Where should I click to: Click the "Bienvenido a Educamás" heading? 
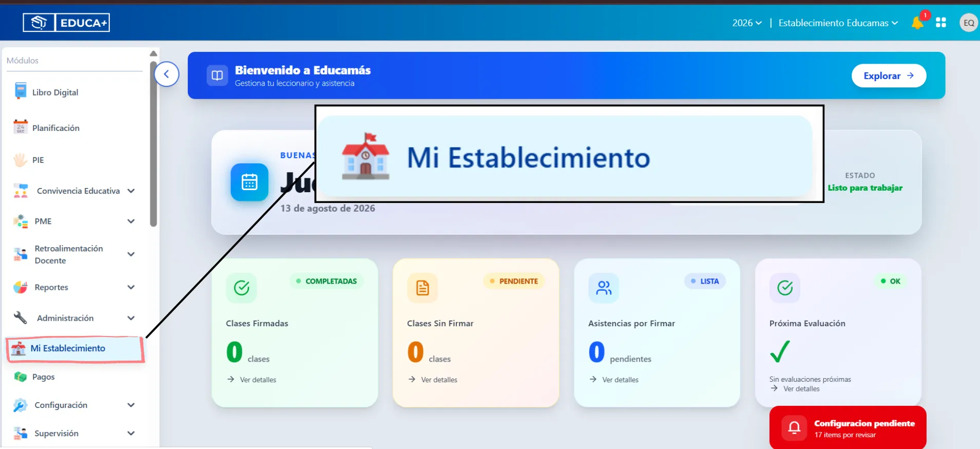point(303,70)
